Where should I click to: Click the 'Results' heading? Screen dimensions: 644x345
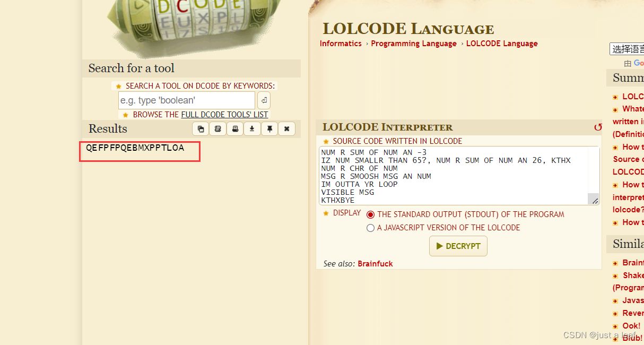click(x=108, y=128)
